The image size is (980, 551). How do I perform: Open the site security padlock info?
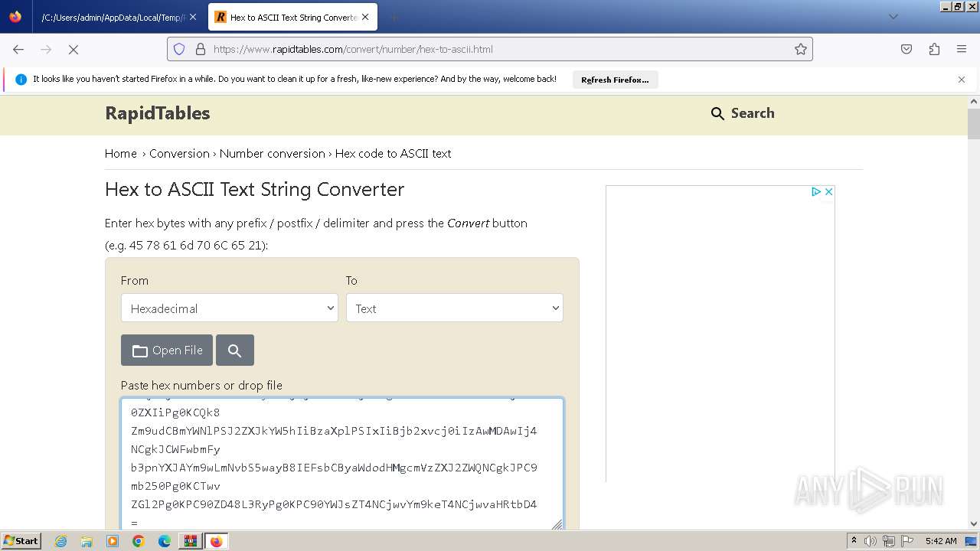(x=201, y=49)
